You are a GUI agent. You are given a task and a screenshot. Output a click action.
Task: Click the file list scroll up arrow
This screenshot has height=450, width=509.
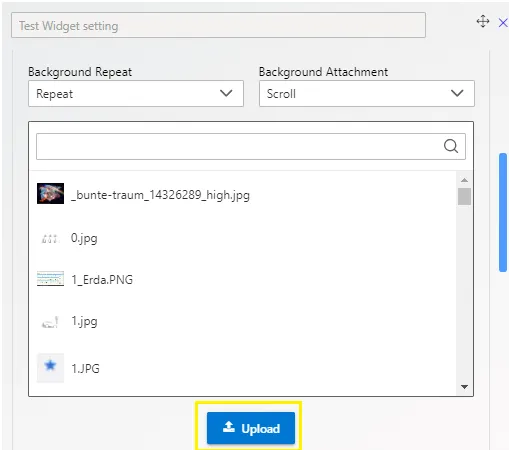coord(464,180)
